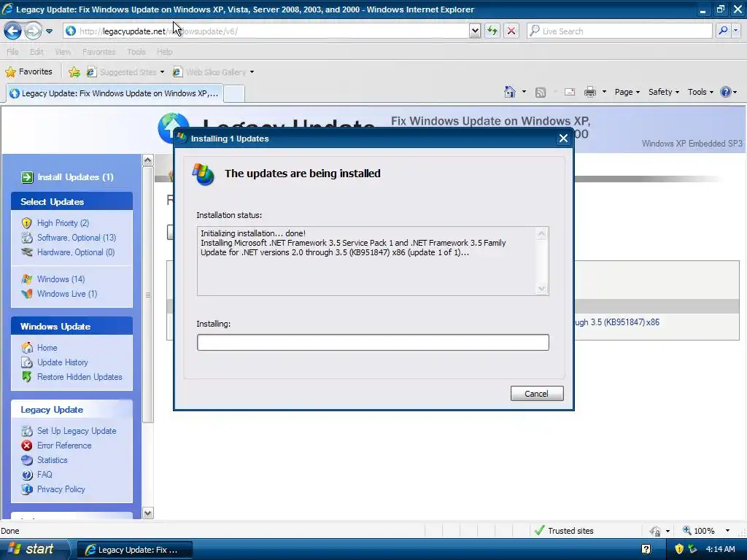Image resolution: width=747 pixels, height=560 pixels.
Task: Open the Edit menu
Action: tap(36, 52)
